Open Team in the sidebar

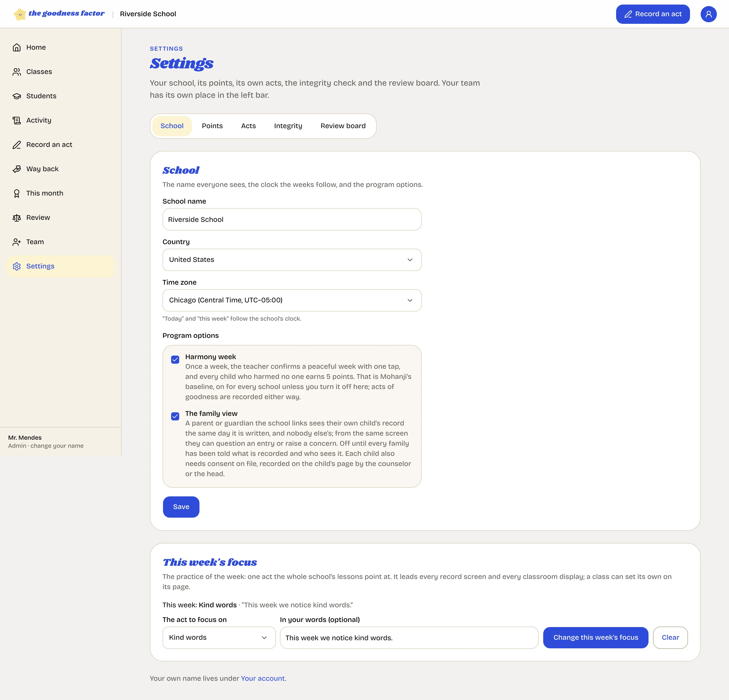[60, 242]
